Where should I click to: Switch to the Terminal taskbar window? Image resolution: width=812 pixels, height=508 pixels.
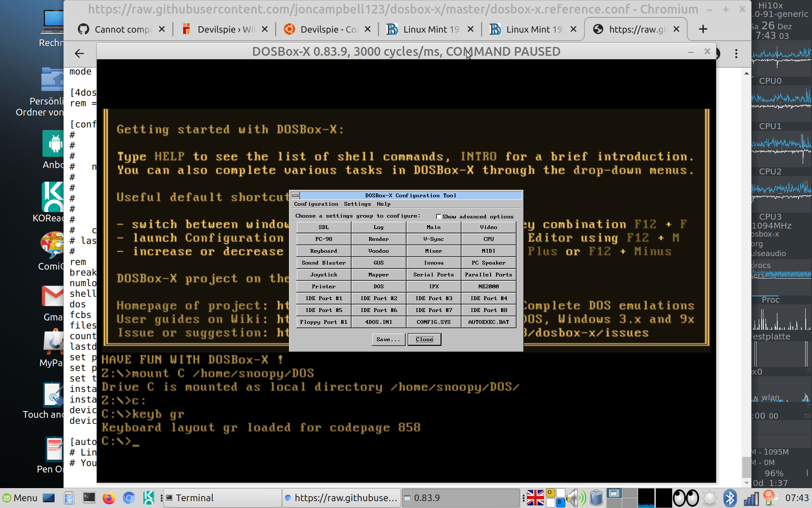tap(222, 498)
